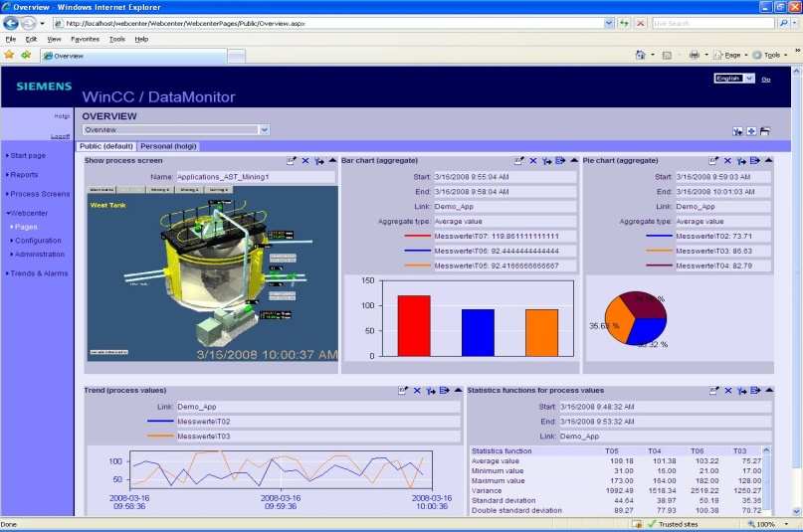Open the File menu
803x532 pixels.
[x=11, y=39]
